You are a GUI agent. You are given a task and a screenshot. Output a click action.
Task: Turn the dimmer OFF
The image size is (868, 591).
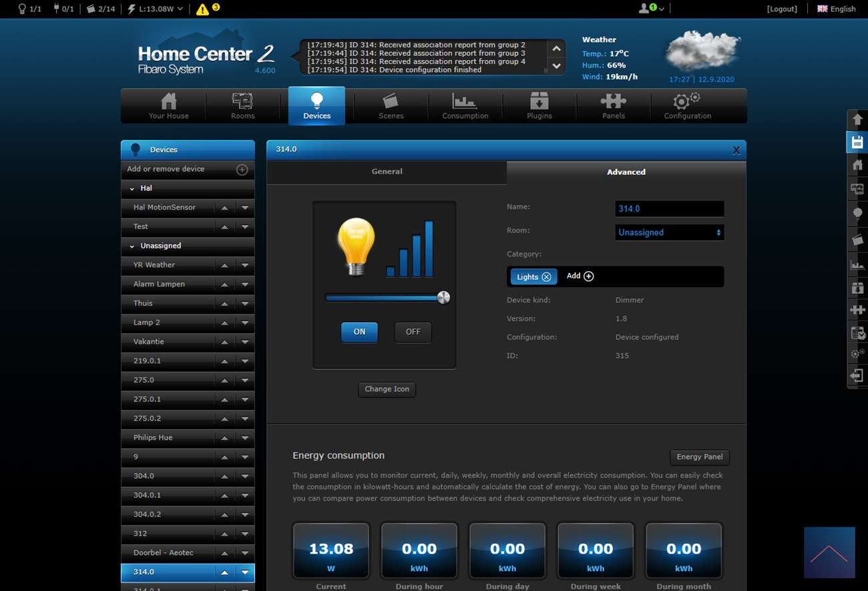click(x=413, y=332)
